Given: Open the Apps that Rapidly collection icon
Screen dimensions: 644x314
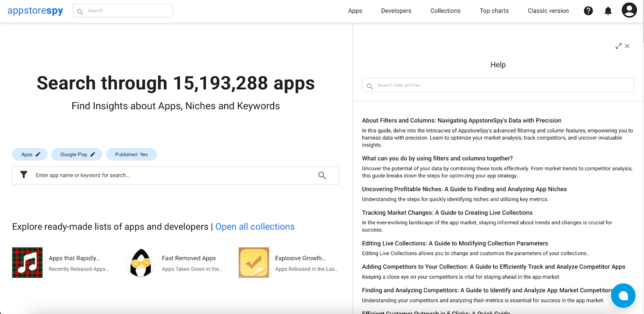Looking at the screenshot, I should [x=27, y=262].
